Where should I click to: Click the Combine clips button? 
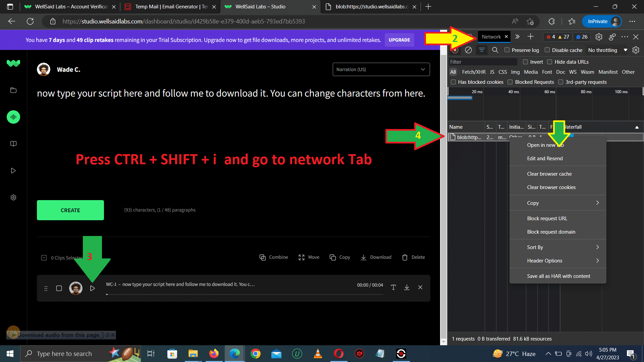pos(274,257)
